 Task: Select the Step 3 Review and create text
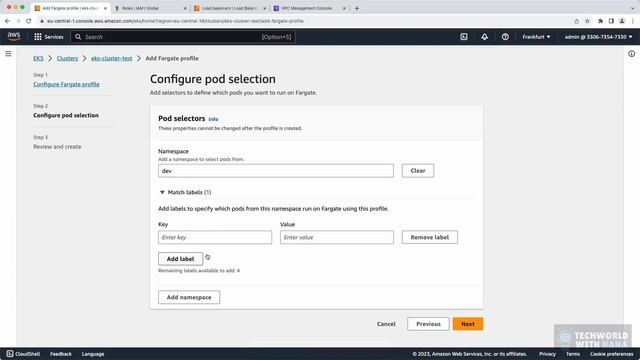coord(57,147)
